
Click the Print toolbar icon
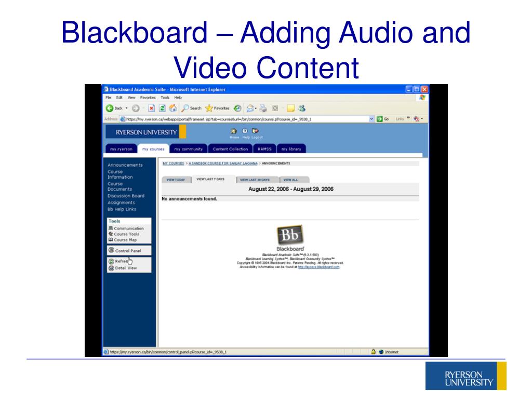[x=263, y=108]
